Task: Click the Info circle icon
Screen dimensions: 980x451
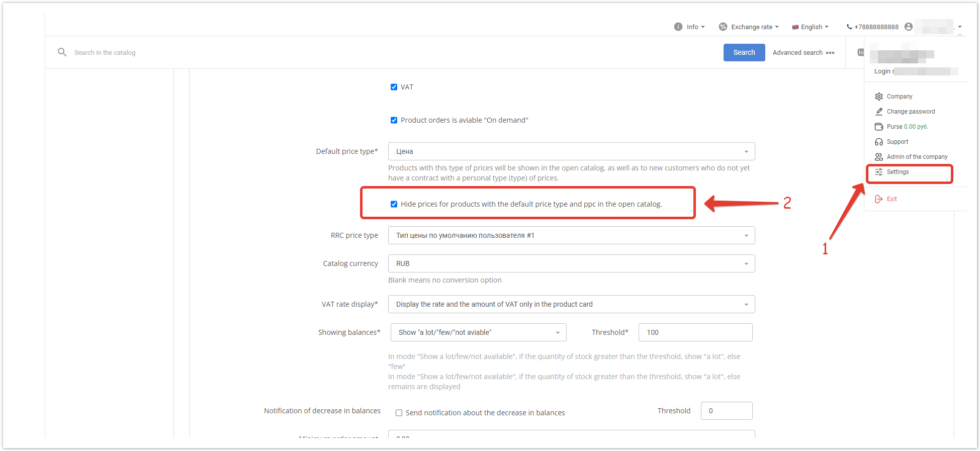Action: click(x=678, y=27)
